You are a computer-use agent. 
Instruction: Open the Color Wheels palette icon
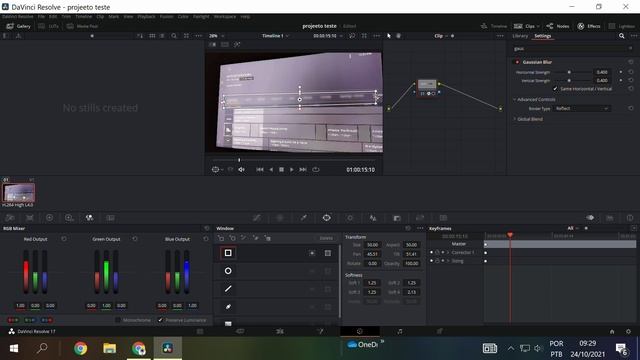coord(49,218)
